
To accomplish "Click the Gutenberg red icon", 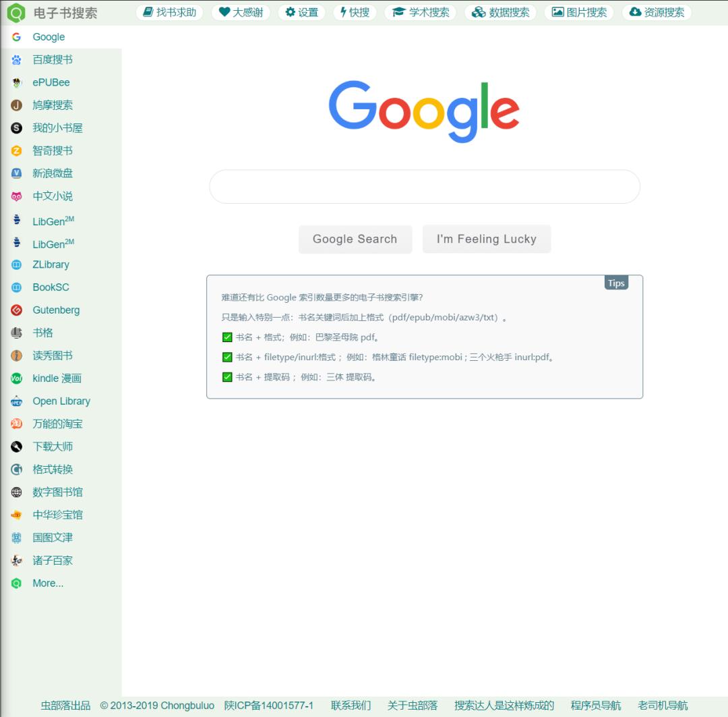I will coord(16,310).
